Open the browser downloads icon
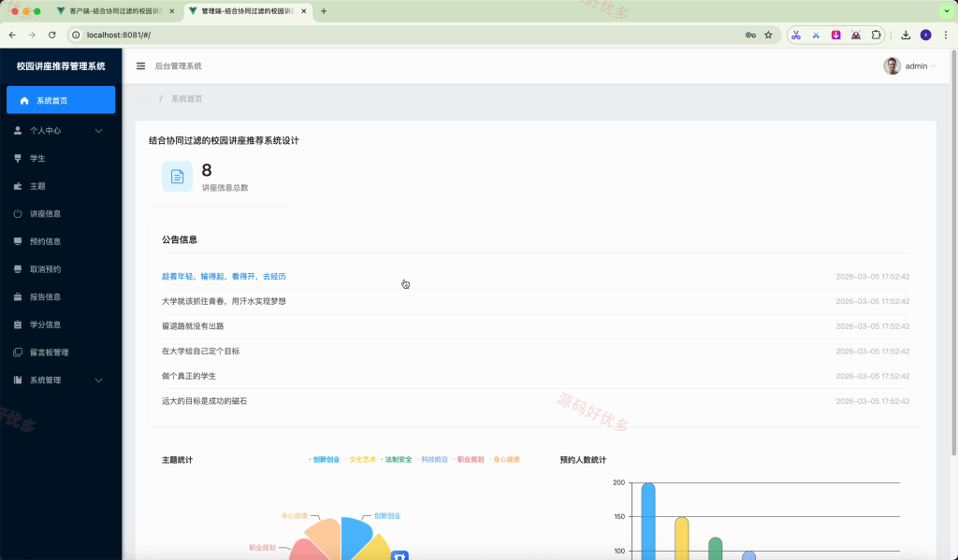The height and width of the screenshot is (560, 958). [x=906, y=35]
